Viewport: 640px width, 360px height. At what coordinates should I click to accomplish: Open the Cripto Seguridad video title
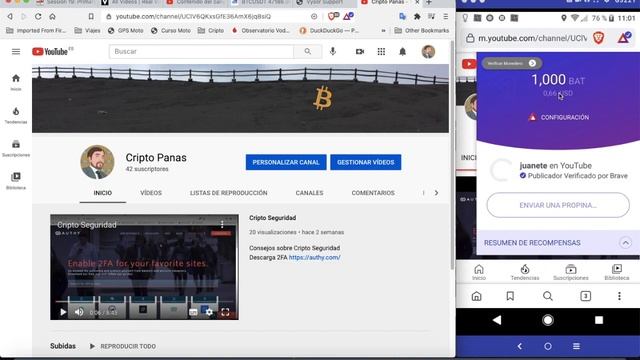pyautogui.click(x=273, y=218)
